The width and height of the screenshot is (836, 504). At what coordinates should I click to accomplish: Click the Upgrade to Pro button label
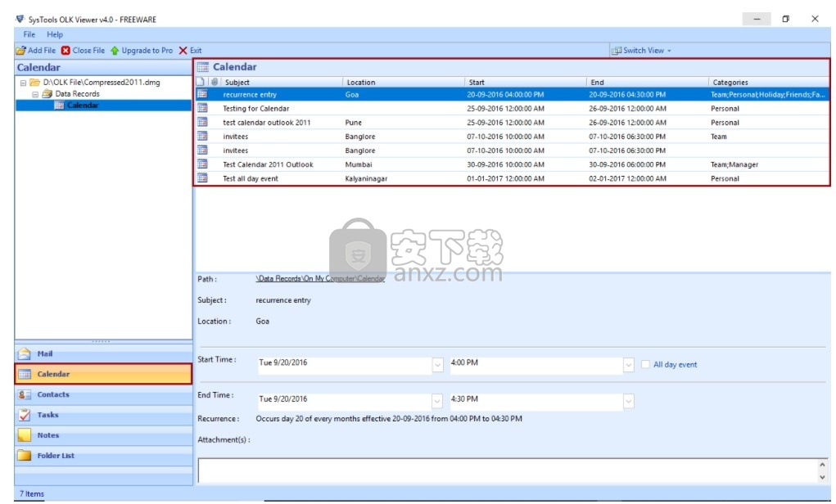(147, 51)
